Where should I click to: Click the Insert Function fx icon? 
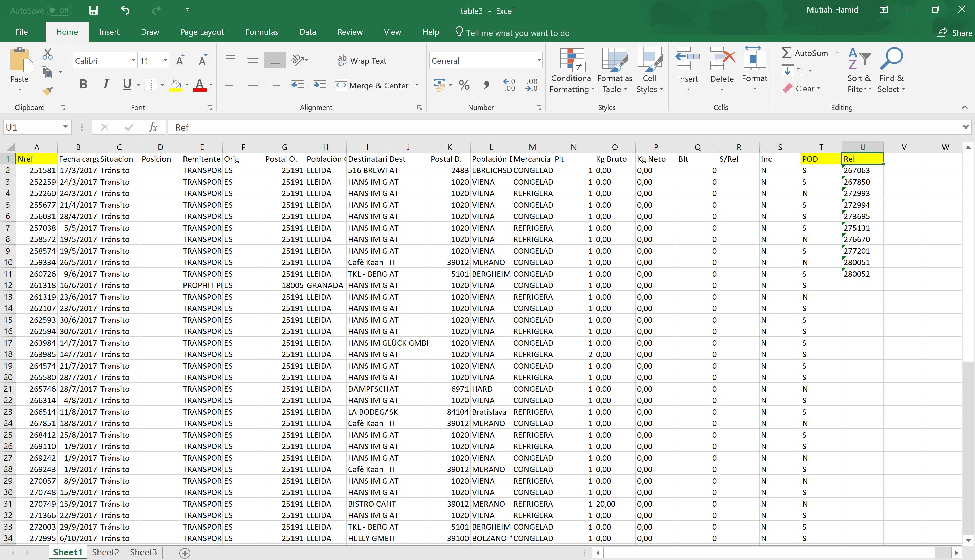tap(153, 127)
